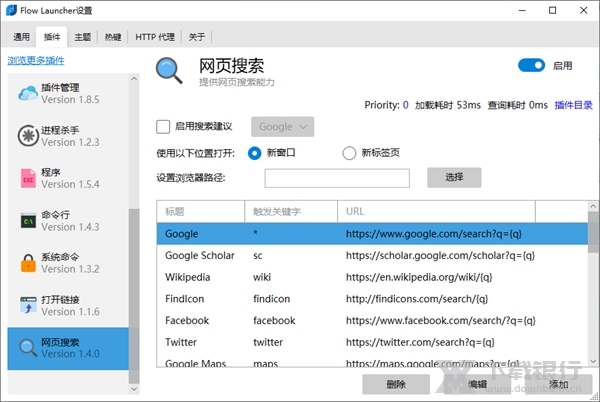Select 进程杀手 Version 1.2.3 plugin
The height and width of the screenshot is (402, 600).
tap(68, 136)
